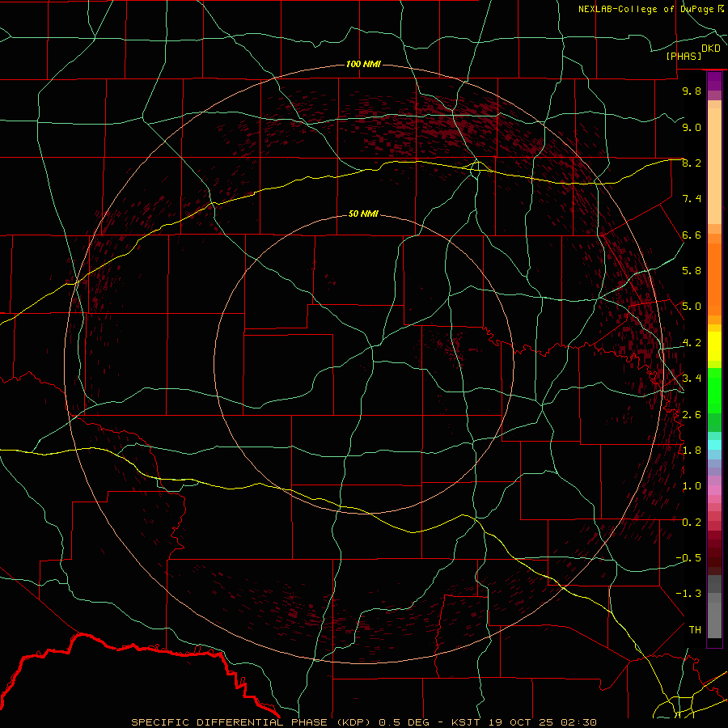Click the 2.6 scale value
Image resolution: width=728 pixels, height=728 pixels.
pyautogui.click(x=692, y=415)
